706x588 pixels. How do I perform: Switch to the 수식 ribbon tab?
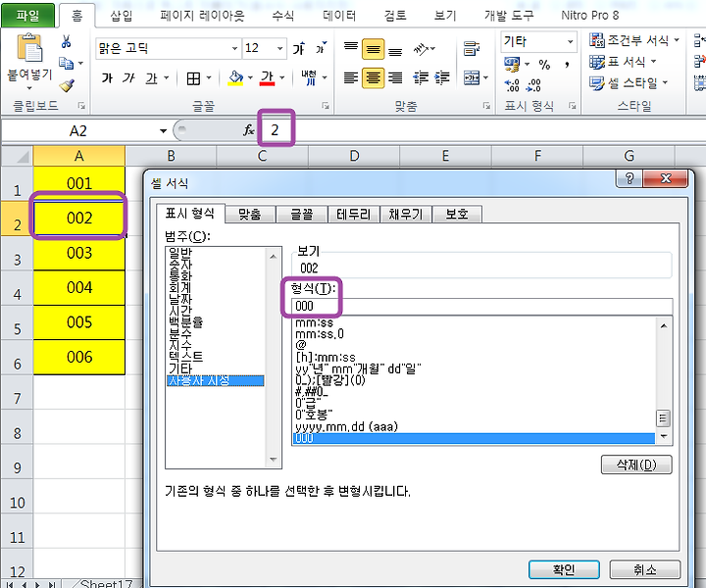tap(282, 16)
